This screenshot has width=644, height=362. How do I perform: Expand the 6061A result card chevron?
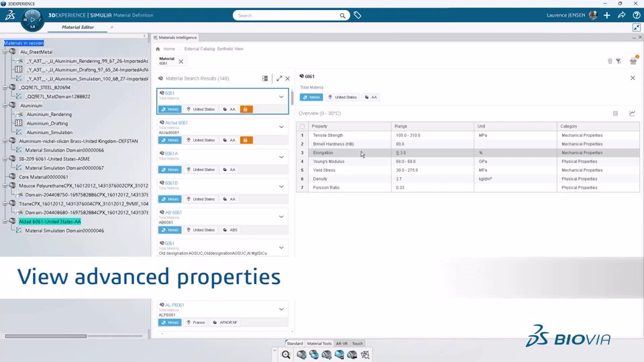[281, 157]
